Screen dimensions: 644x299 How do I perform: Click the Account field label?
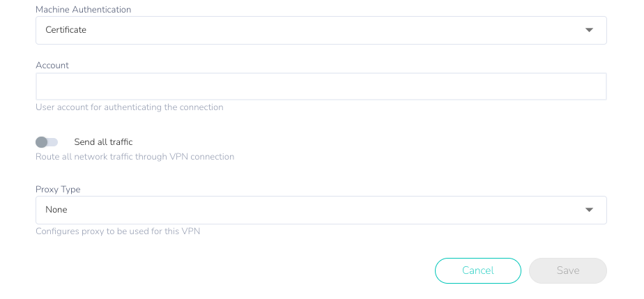(52, 66)
